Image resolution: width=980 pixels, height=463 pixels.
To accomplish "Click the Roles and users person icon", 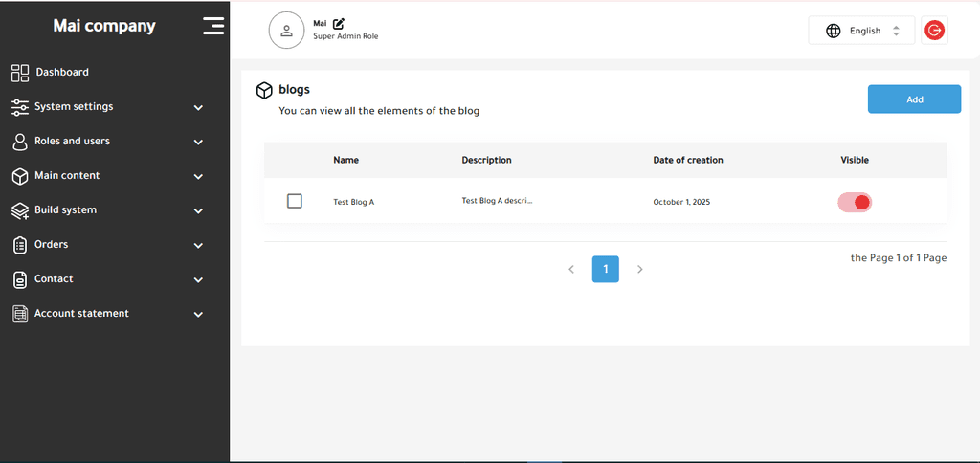I will [20, 142].
